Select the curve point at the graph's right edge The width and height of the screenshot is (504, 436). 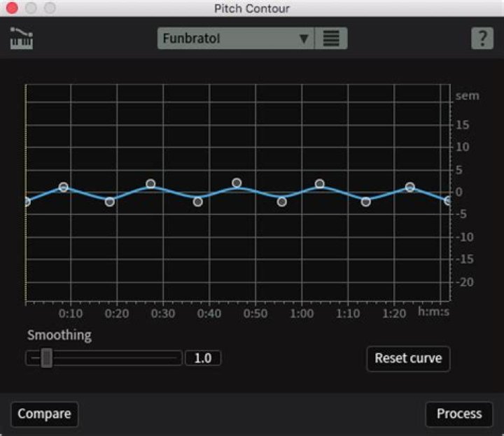click(x=448, y=201)
